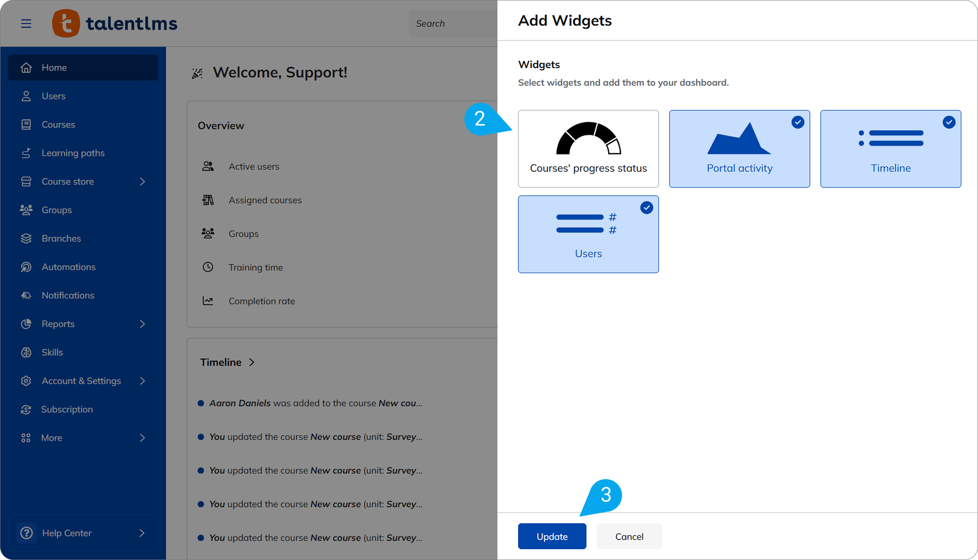Open the hamburger menu

tap(26, 23)
